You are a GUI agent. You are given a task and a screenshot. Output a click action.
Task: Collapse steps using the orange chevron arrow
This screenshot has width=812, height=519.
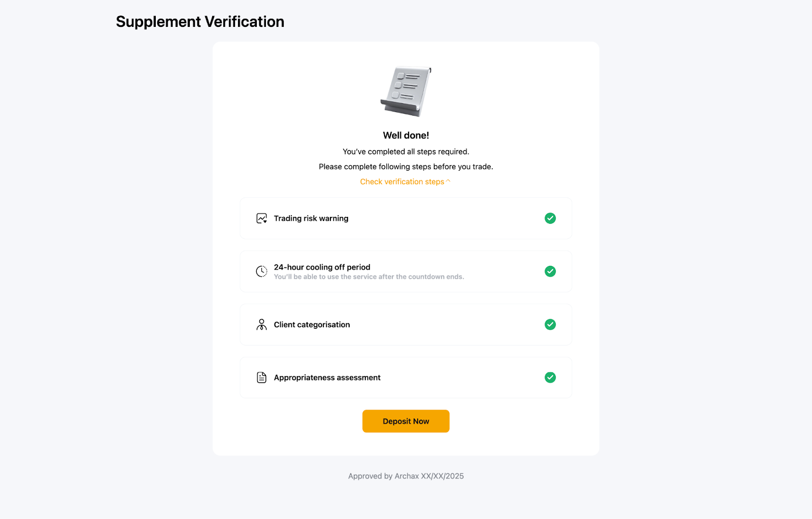[448, 181]
